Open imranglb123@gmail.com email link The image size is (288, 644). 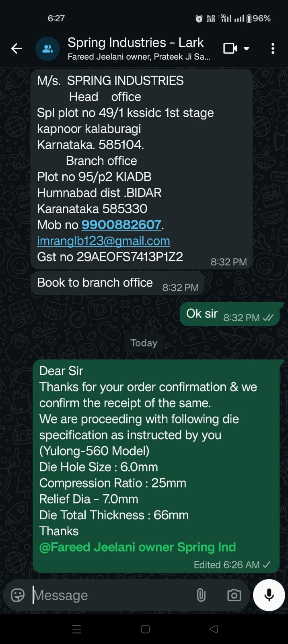(x=103, y=241)
